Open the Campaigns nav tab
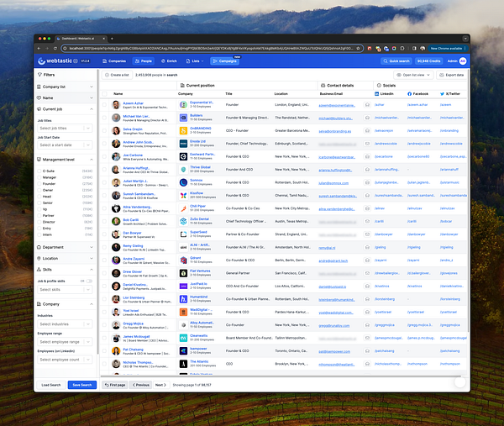504x426 pixels. 224,61
